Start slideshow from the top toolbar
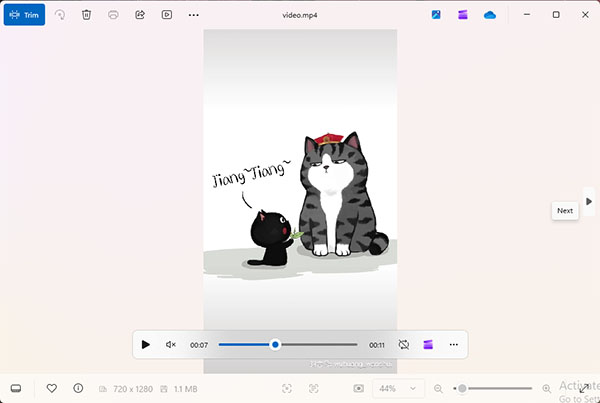The image size is (600, 403). click(167, 15)
